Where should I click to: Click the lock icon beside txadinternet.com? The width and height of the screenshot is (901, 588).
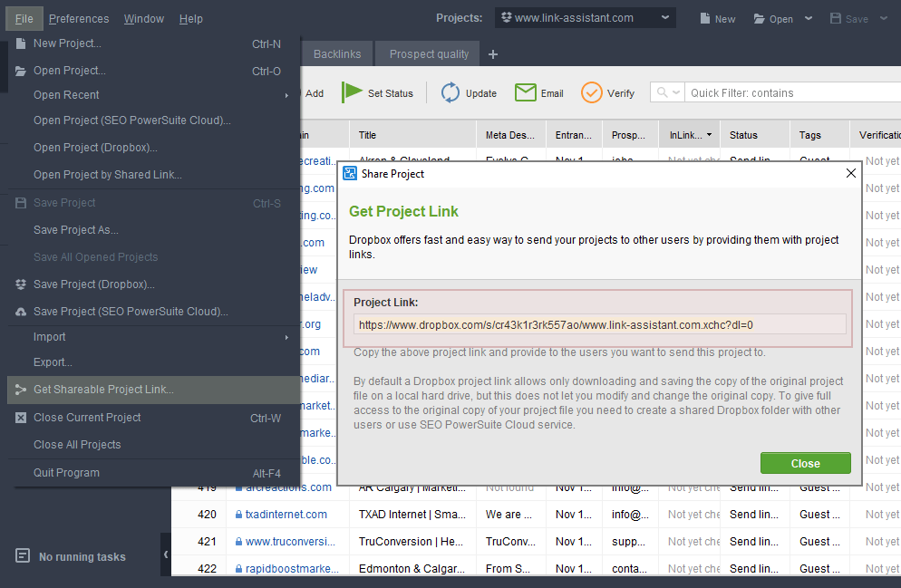point(238,516)
